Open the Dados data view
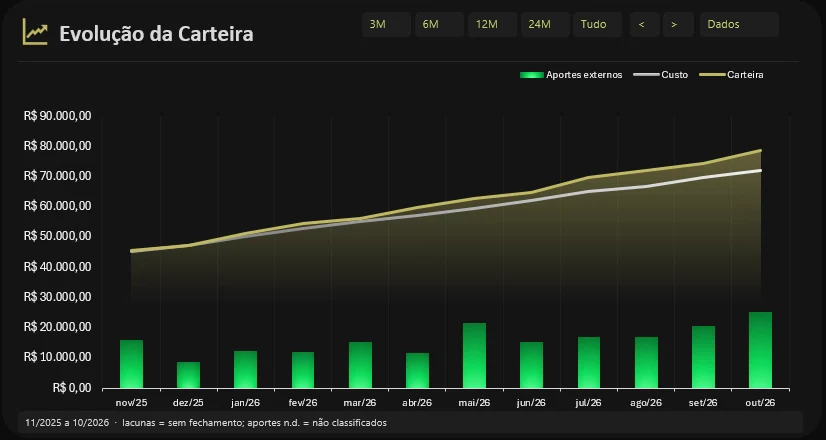The image size is (826, 440). coord(739,24)
